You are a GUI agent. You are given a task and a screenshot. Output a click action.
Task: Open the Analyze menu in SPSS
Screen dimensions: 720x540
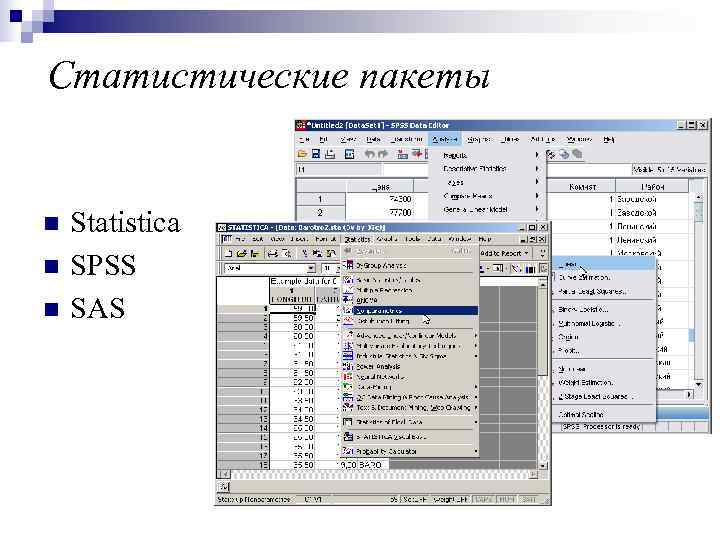444,139
